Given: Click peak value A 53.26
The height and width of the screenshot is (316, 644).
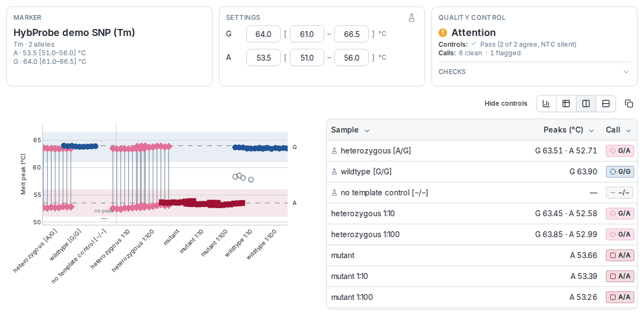Looking at the screenshot, I should pyautogui.click(x=583, y=297).
